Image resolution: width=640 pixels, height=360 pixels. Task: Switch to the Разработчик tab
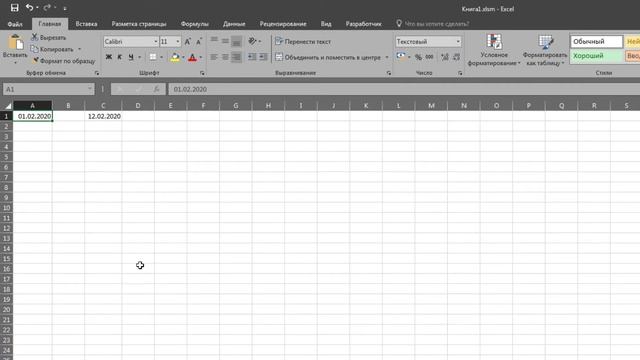(363, 24)
